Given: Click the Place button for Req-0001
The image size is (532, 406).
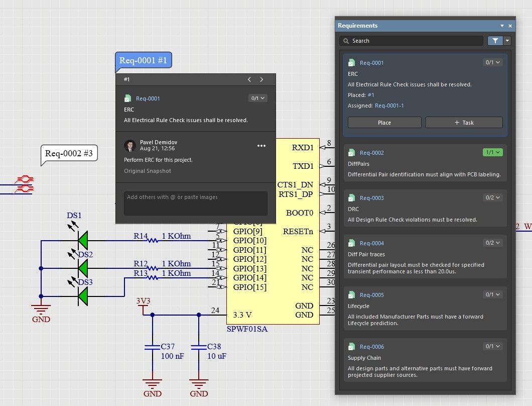Looking at the screenshot, I should 384,122.
